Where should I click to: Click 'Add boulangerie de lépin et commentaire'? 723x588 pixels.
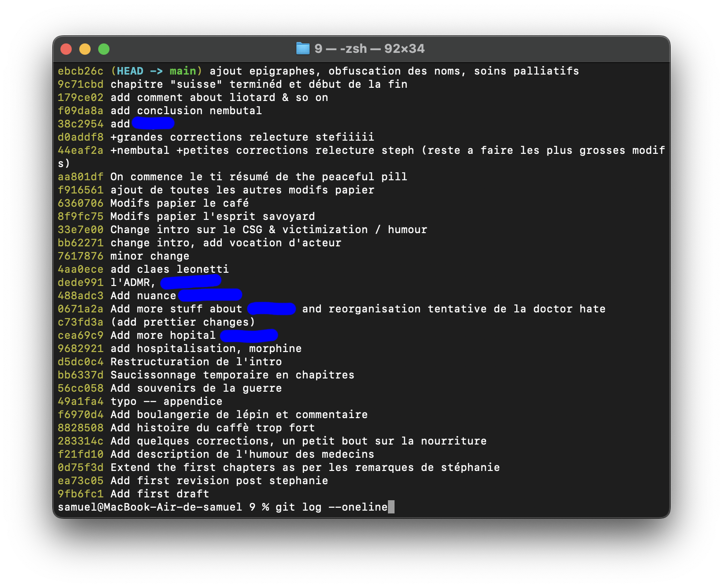[239, 415]
